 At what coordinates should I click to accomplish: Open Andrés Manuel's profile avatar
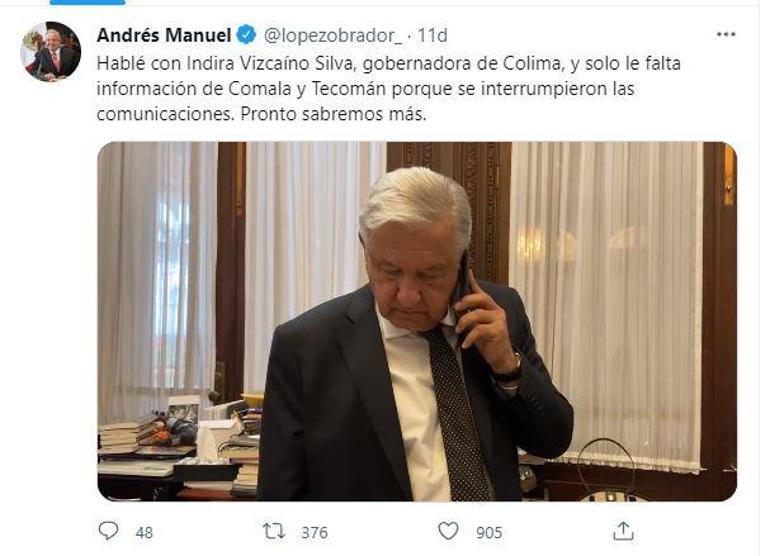pos(51,52)
